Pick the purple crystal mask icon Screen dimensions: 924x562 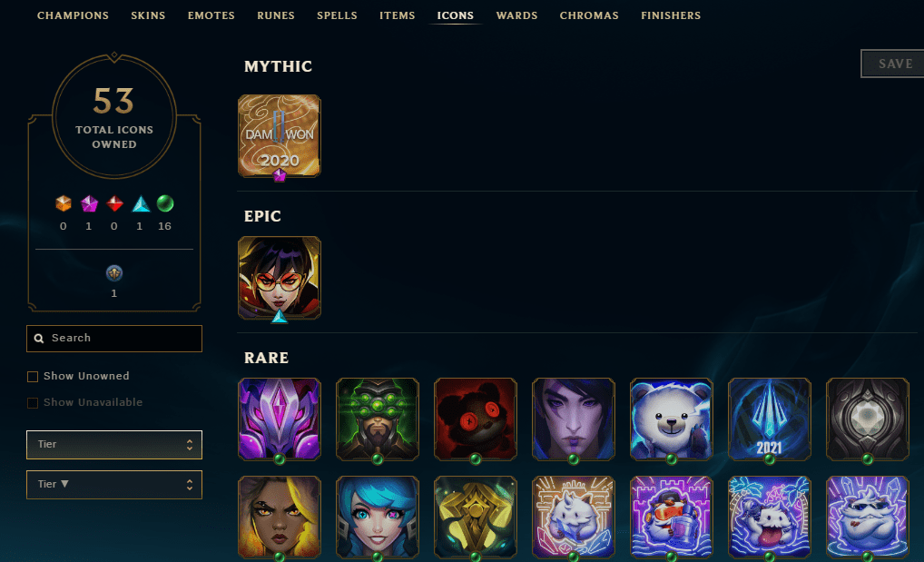pos(280,419)
